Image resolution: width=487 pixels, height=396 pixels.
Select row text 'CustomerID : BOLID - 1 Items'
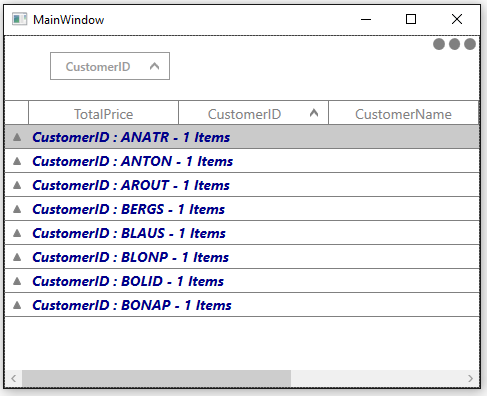(128, 281)
